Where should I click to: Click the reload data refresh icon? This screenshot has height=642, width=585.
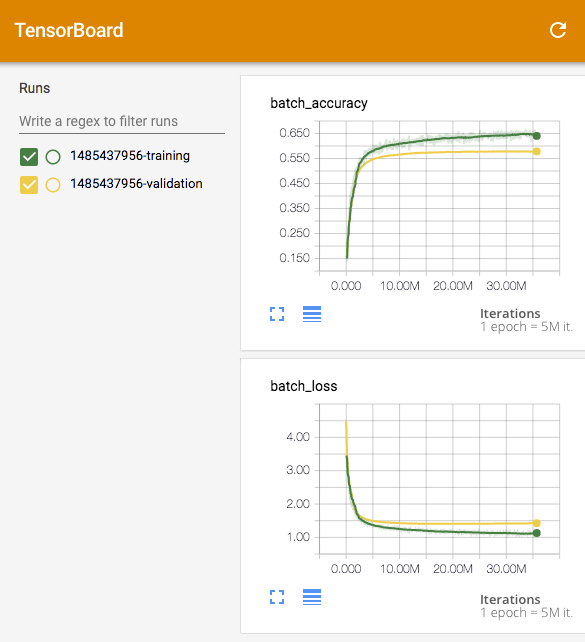point(558,30)
